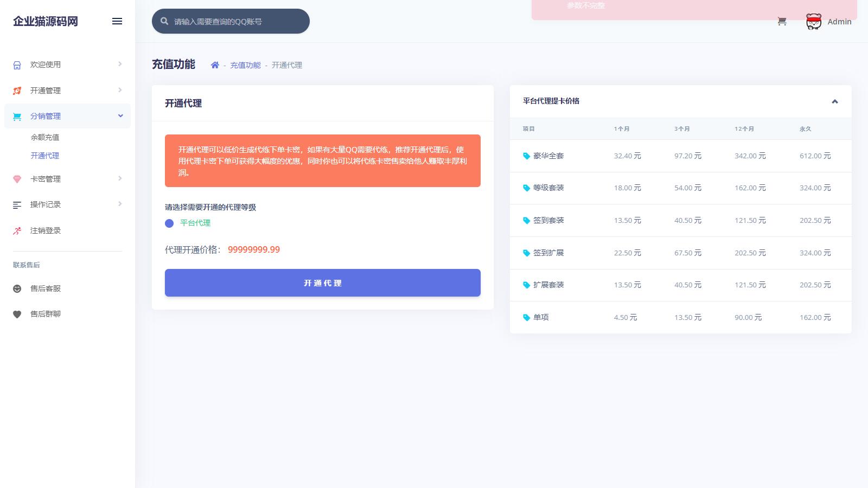Click the Admin username
Screen dimensions: 868x488
tap(839, 22)
